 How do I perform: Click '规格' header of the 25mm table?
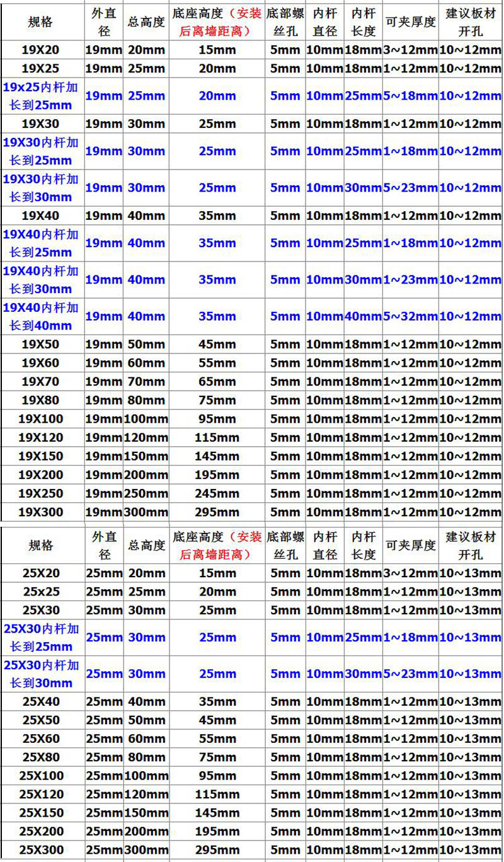[x=41, y=545]
